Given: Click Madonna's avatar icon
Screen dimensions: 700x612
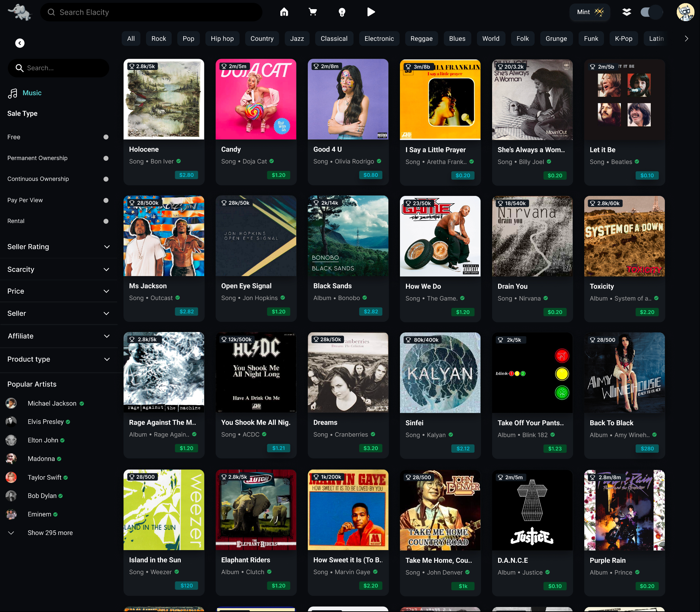Looking at the screenshot, I should (x=11, y=459).
